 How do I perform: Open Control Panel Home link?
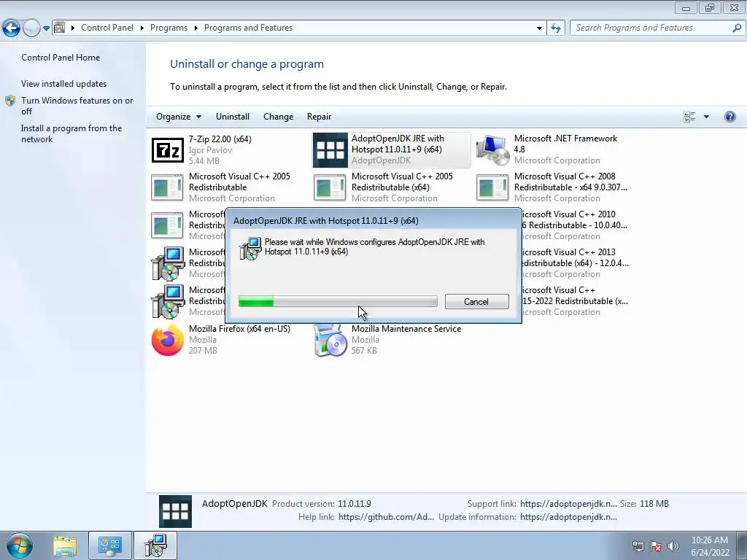61,57
